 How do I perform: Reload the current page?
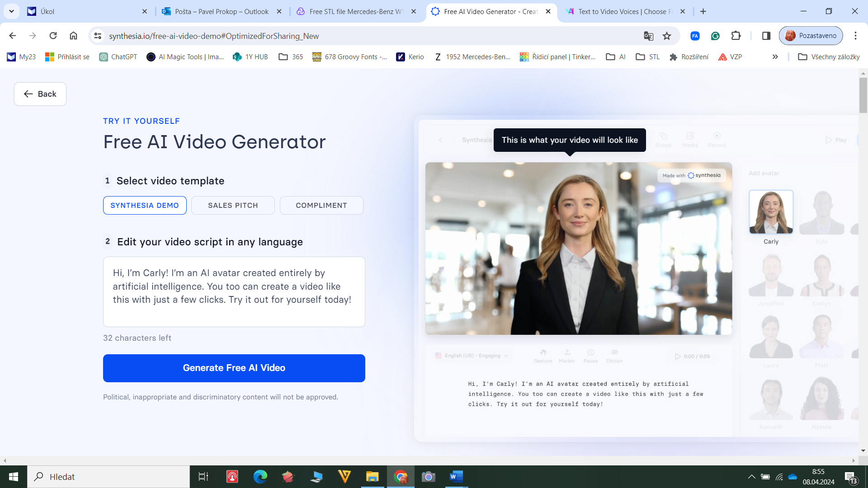pos(53,36)
